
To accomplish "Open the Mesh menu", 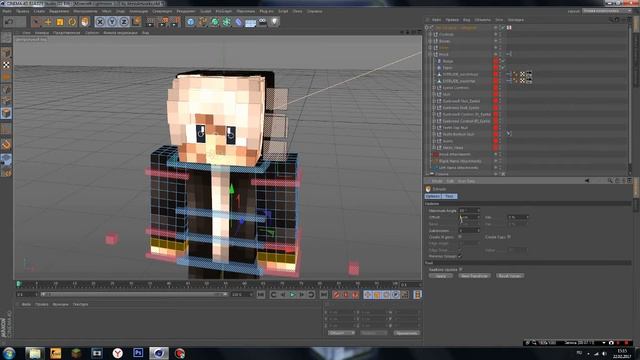I will tap(107, 11).
